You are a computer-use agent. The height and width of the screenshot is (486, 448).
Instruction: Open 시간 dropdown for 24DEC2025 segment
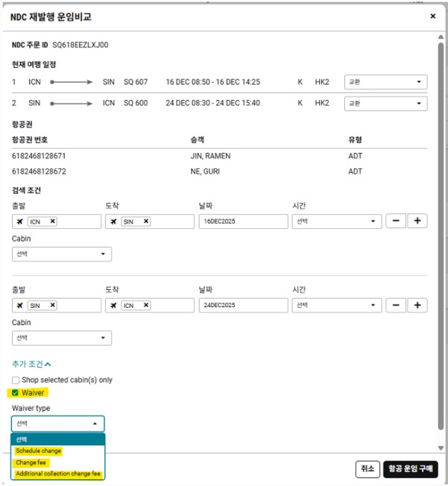337,306
